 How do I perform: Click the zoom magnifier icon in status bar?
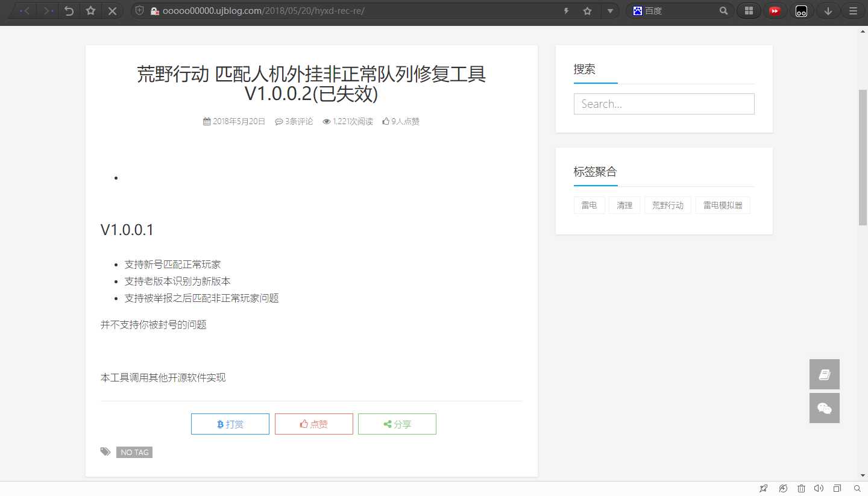[x=857, y=489]
